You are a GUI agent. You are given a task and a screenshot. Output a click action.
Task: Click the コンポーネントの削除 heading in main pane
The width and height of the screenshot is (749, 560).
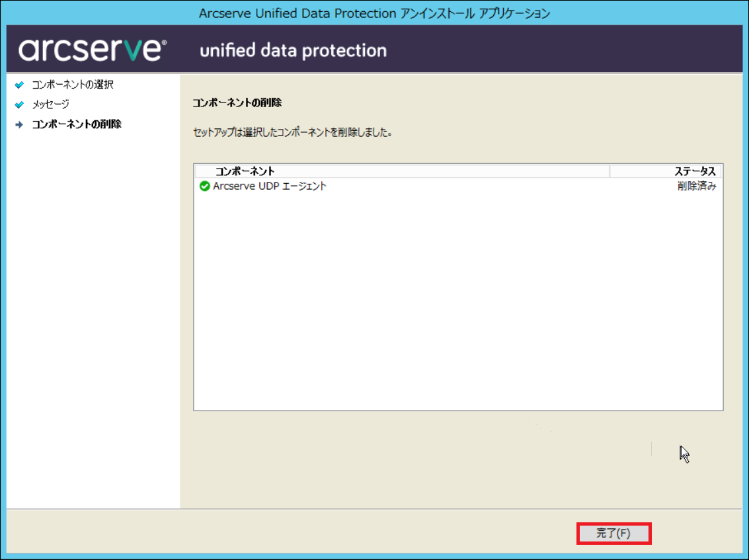coord(237,102)
